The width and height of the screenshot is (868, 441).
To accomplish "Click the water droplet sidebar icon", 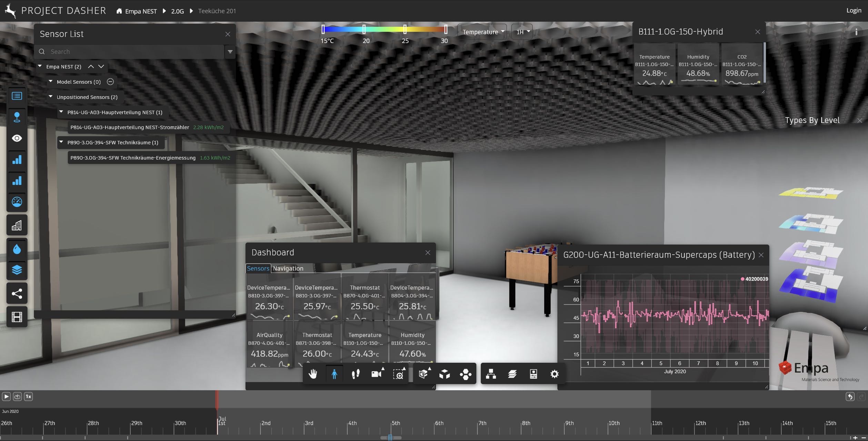I will [x=17, y=249].
